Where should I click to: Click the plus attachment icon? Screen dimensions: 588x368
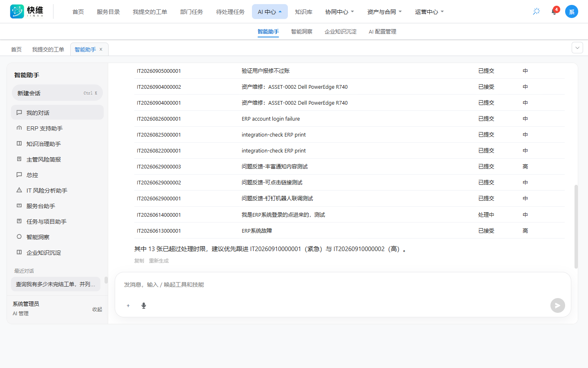[x=128, y=305]
